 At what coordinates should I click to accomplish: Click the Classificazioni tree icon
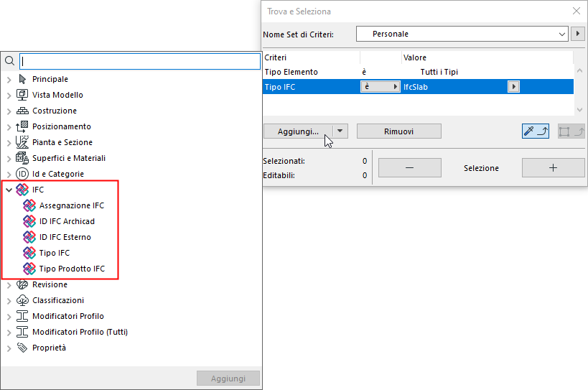coord(22,300)
